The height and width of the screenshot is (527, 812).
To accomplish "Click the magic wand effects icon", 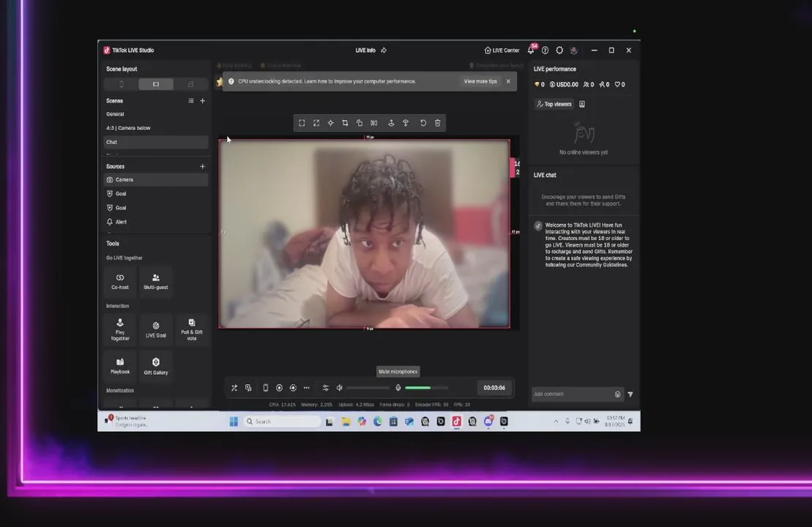I will coord(234,388).
